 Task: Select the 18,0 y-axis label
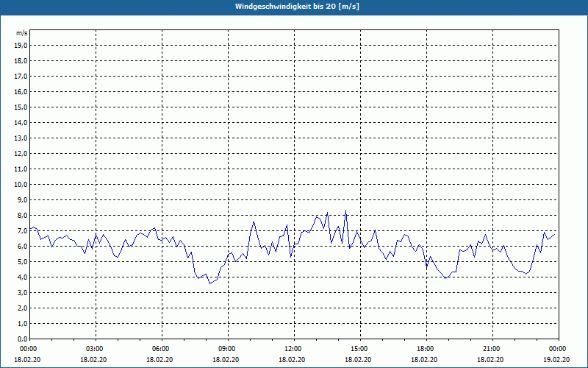[21, 61]
